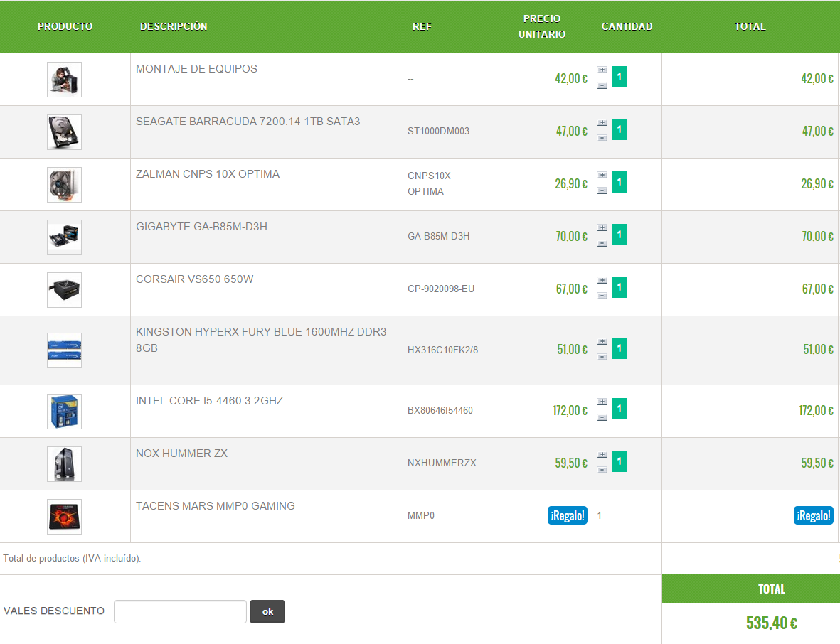
Task: Click the grand total 535,40 € amount
Action: [772, 623]
